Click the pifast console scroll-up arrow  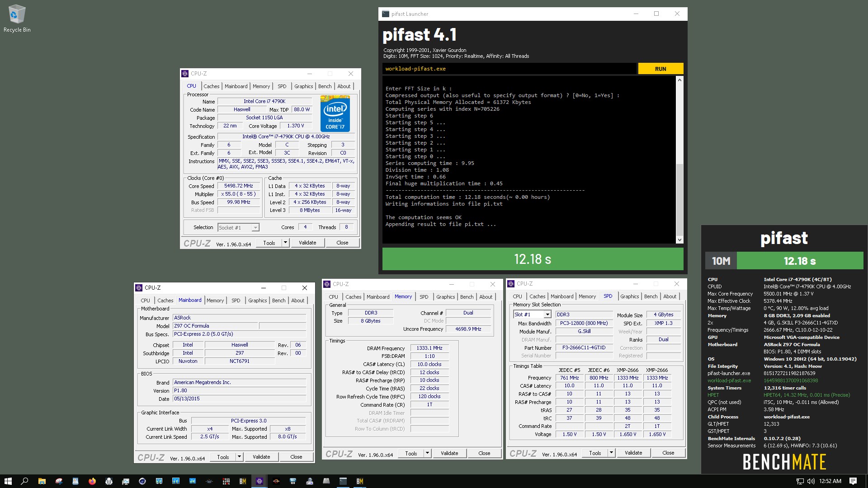click(x=679, y=80)
